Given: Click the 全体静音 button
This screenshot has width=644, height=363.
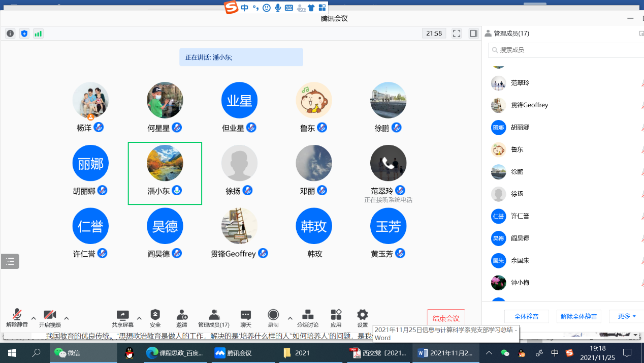Looking at the screenshot, I should 527,316.
